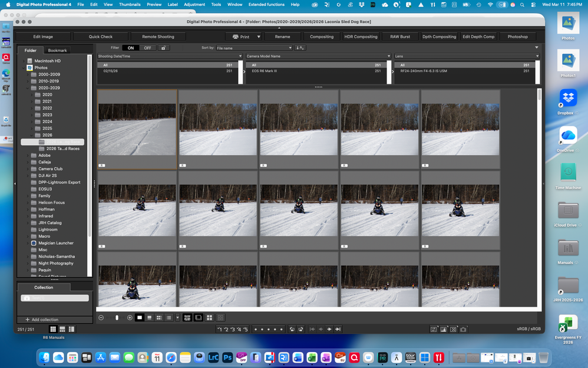
Task: Switch to the Bookmark tab
Action: [x=57, y=50]
